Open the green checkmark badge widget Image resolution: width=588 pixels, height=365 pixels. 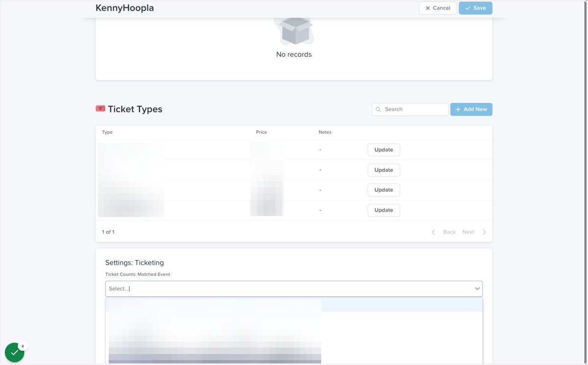[15, 352]
